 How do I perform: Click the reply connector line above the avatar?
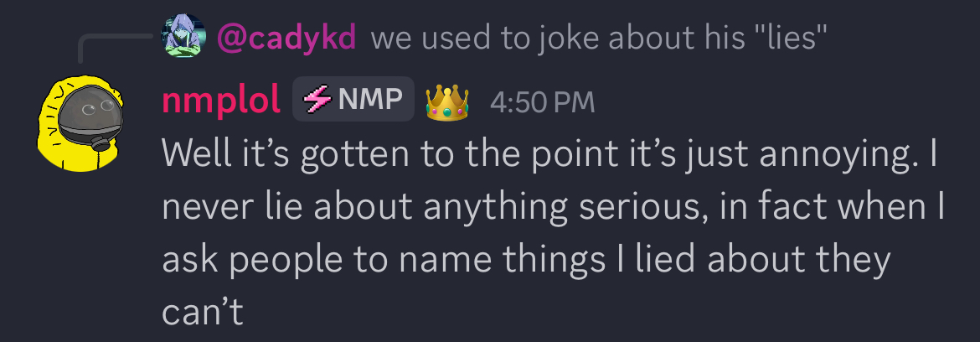[x=115, y=48]
